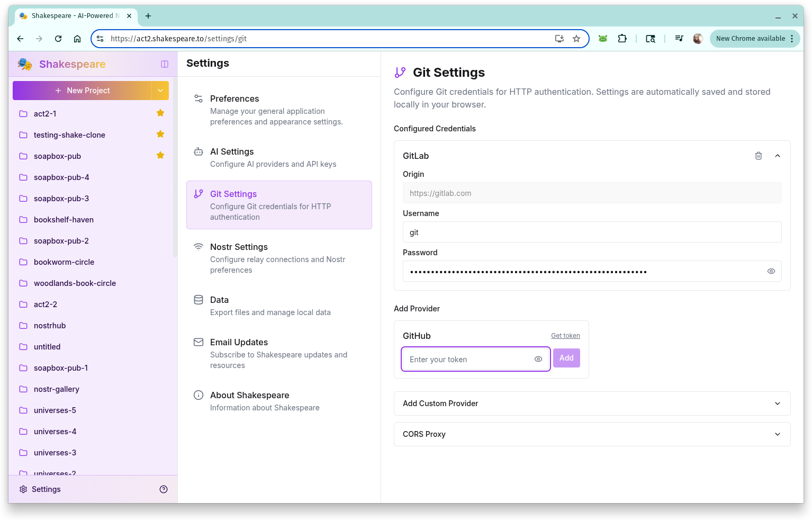Delete the GitLab credential with trash icon
Image resolution: width=812 pixels, height=520 pixels.
coord(758,155)
